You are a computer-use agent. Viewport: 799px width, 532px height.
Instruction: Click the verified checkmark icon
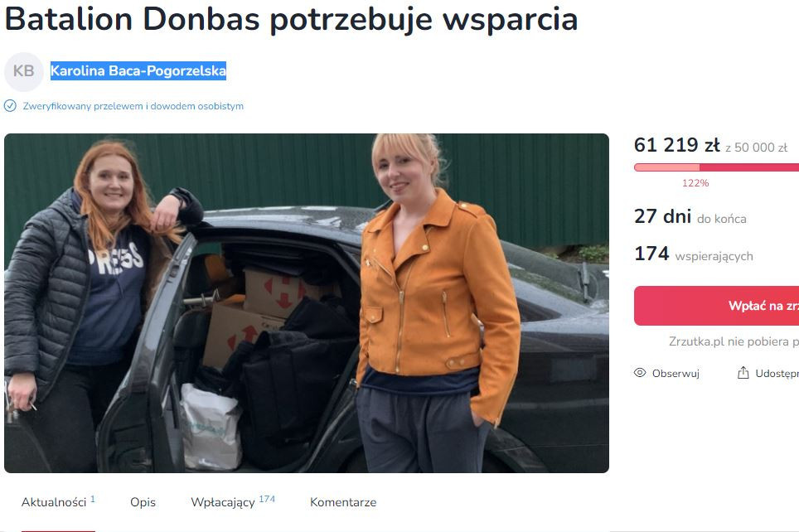point(10,106)
